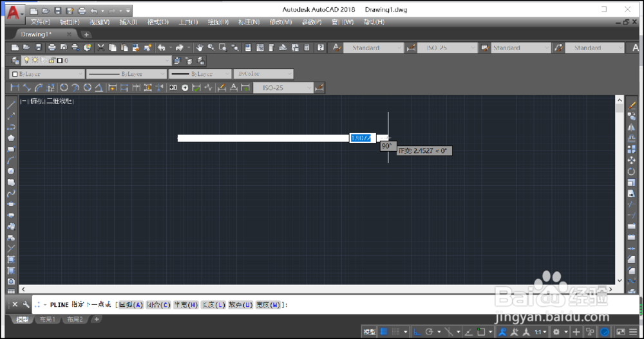Open the 插入(I) Insert menu
This screenshot has height=339, width=644.
coord(128,22)
